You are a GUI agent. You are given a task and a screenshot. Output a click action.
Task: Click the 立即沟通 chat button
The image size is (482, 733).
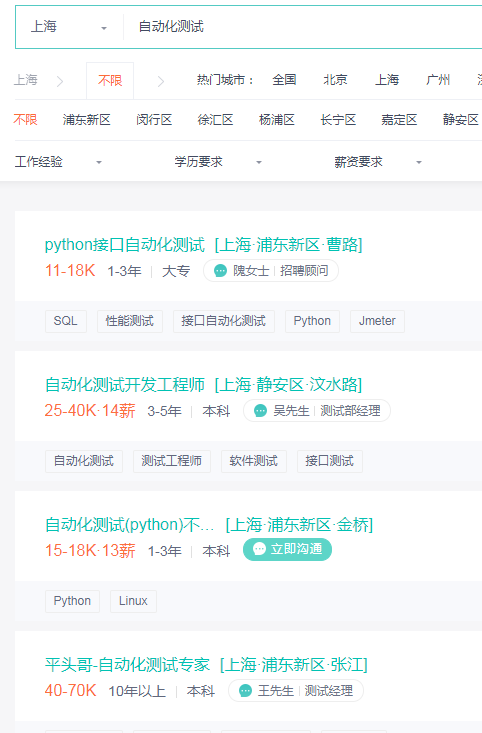(288, 549)
